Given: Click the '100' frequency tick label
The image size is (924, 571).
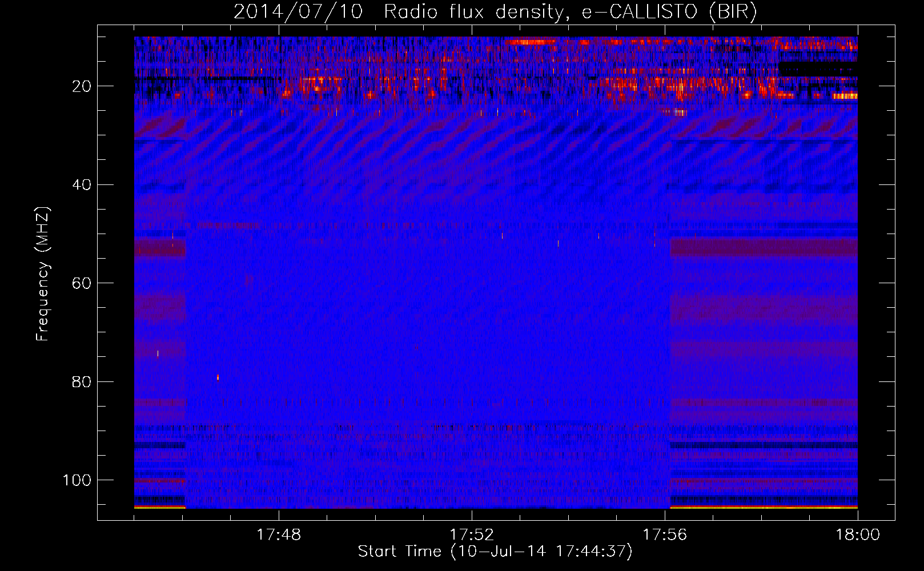Looking at the screenshot, I should [77, 480].
